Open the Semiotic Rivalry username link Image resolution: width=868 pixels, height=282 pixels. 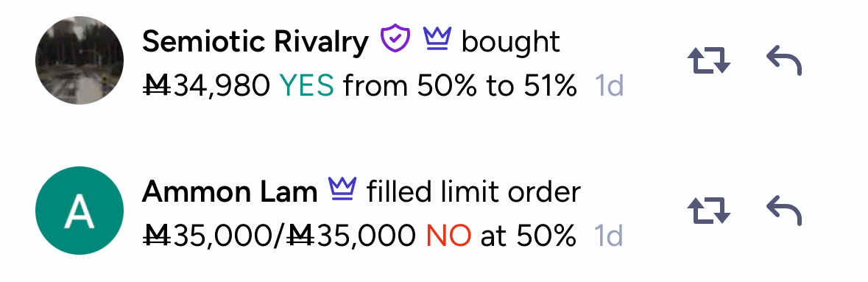[255, 41]
